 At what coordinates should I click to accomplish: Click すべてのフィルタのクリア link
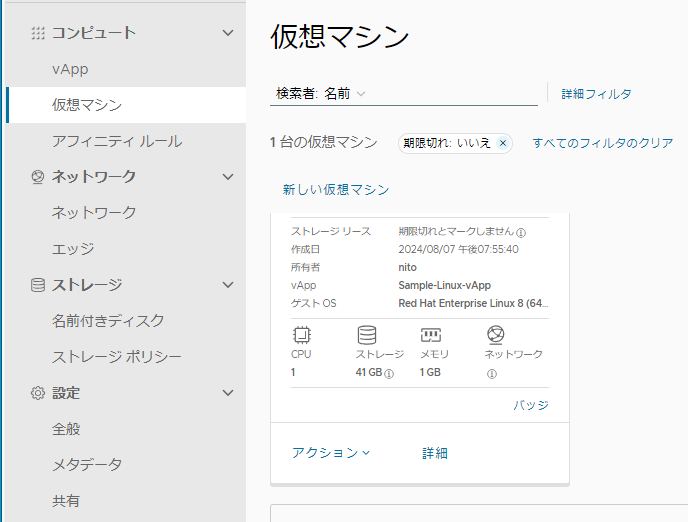602,143
